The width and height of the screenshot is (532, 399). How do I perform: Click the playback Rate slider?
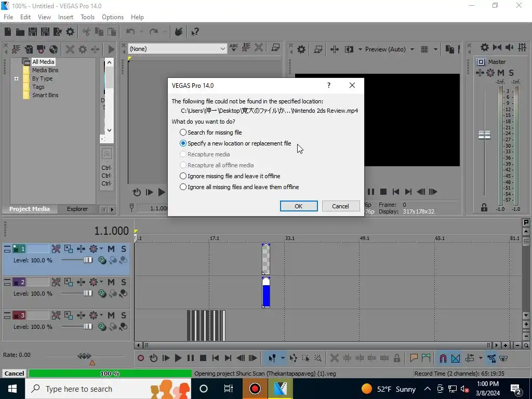tap(84, 356)
